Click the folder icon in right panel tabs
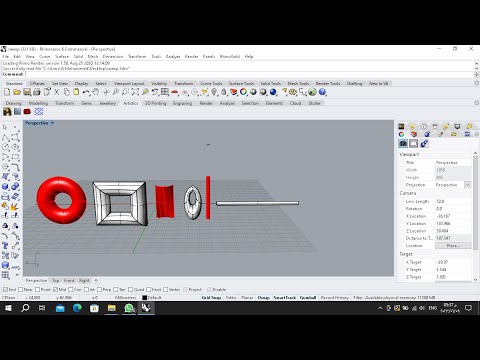This screenshot has width=480, height=360. tap(454, 134)
